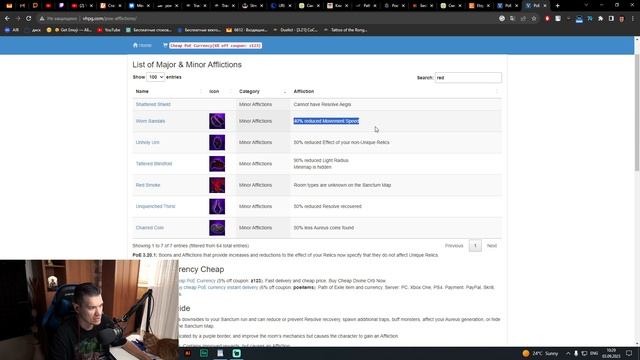Open the notepad-style app in taskbar

[x=220, y=353]
